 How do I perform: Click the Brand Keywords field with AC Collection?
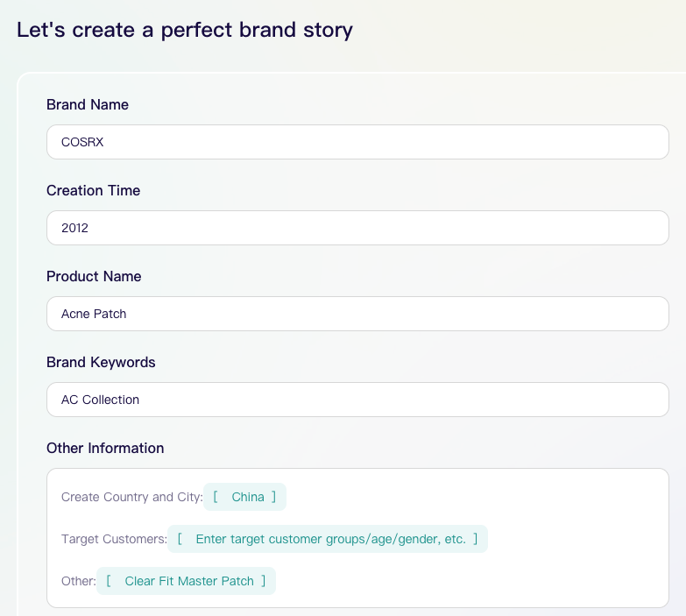pos(357,400)
